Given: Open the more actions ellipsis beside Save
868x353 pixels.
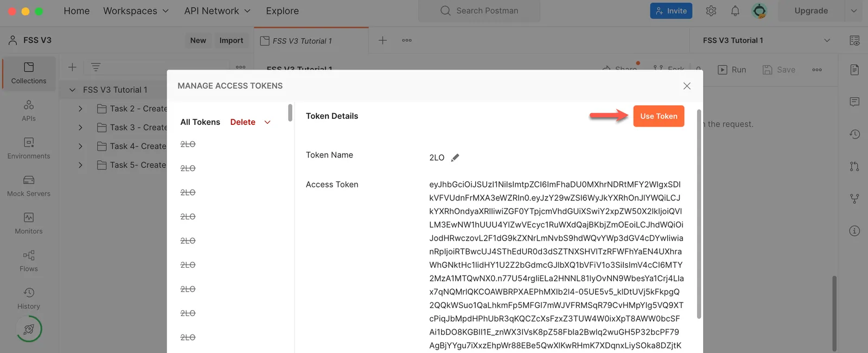Looking at the screenshot, I should tap(817, 70).
